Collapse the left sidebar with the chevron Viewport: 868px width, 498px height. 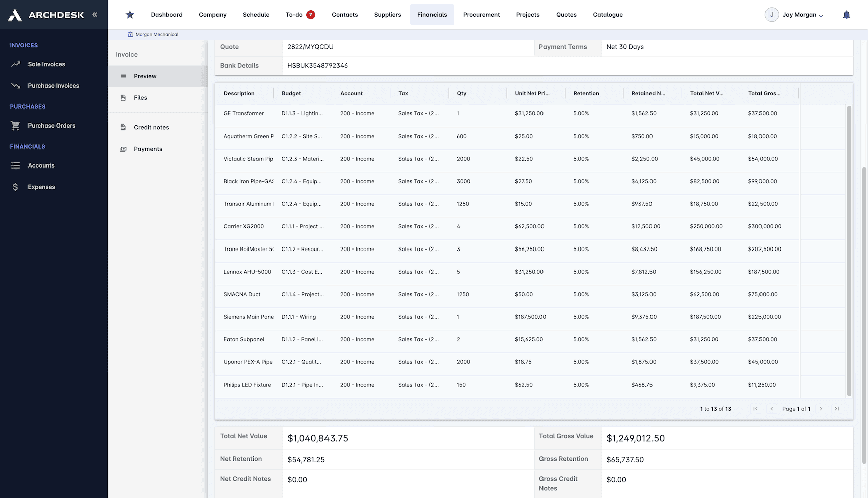pos(94,14)
